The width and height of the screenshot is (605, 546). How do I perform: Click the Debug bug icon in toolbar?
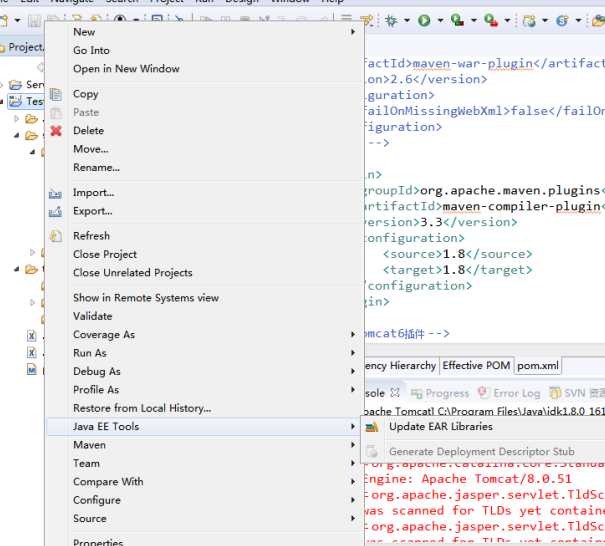point(391,20)
